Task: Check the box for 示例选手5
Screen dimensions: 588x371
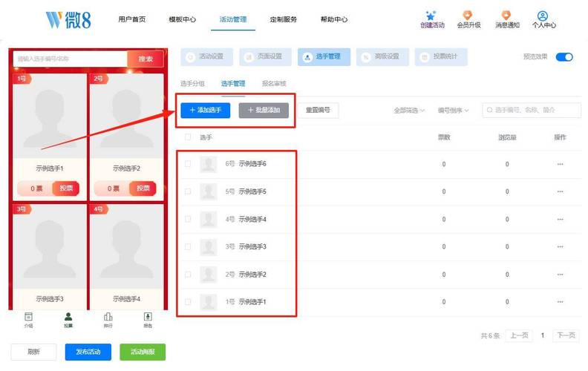Action: coord(188,191)
